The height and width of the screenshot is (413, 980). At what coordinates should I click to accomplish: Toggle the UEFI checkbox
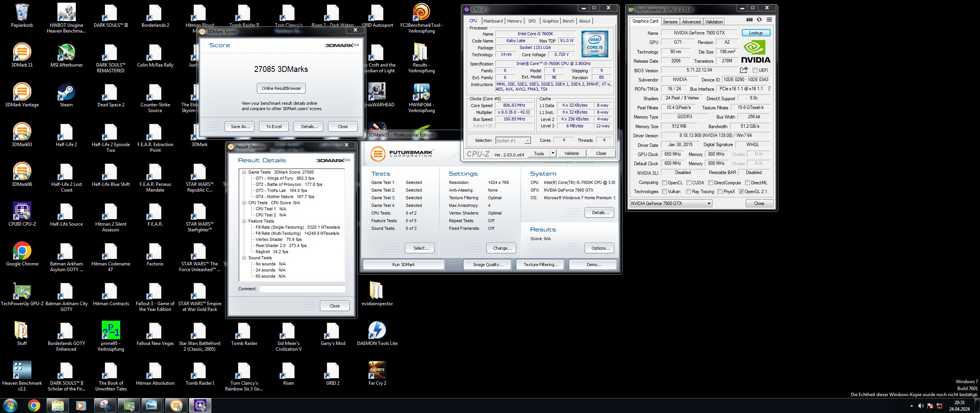(x=755, y=70)
